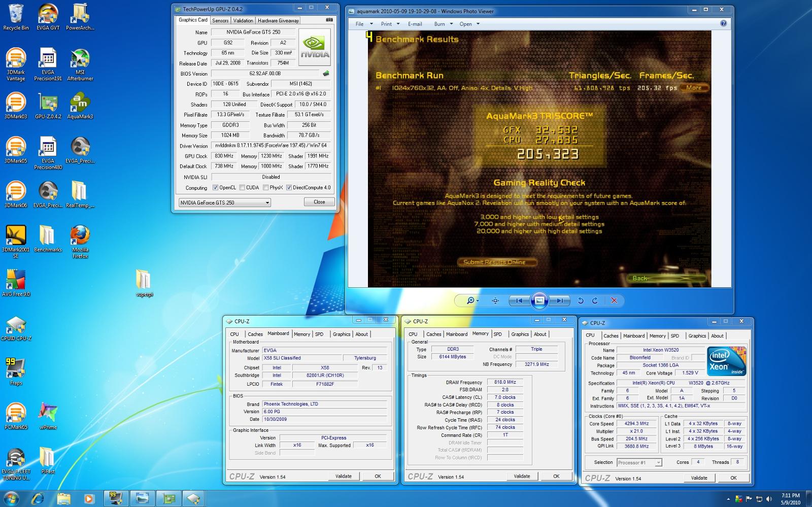Open Photo Viewer help icon
This screenshot has height=507, width=812.
[x=723, y=23]
